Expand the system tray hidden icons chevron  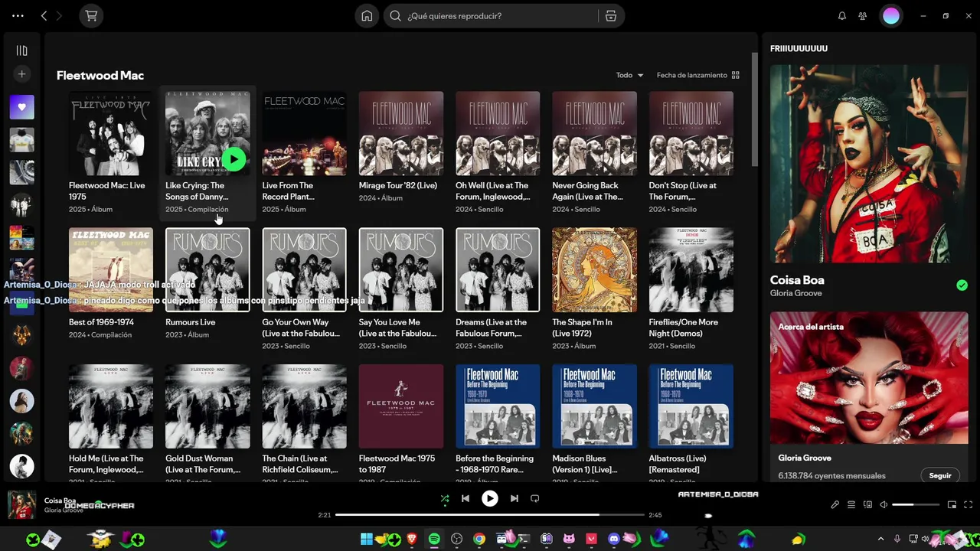880,540
